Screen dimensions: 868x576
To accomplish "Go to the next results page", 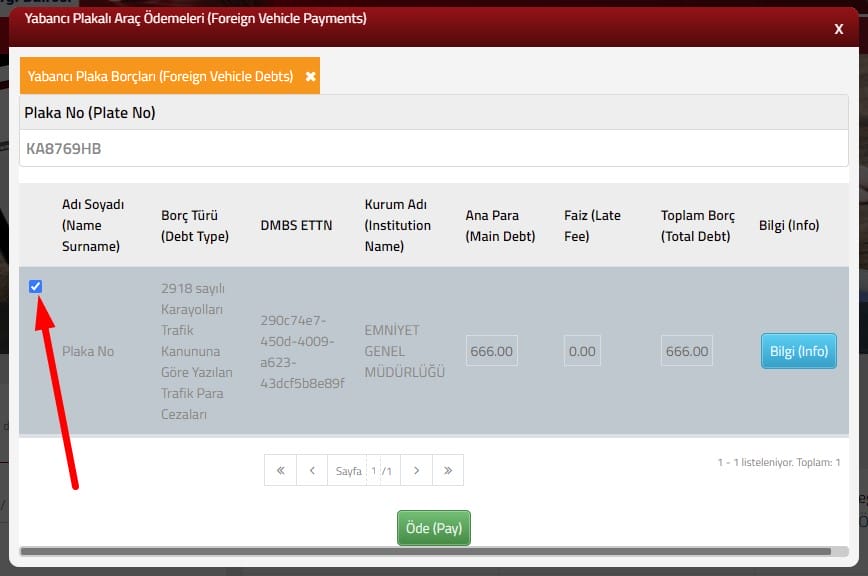I will [x=416, y=470].
